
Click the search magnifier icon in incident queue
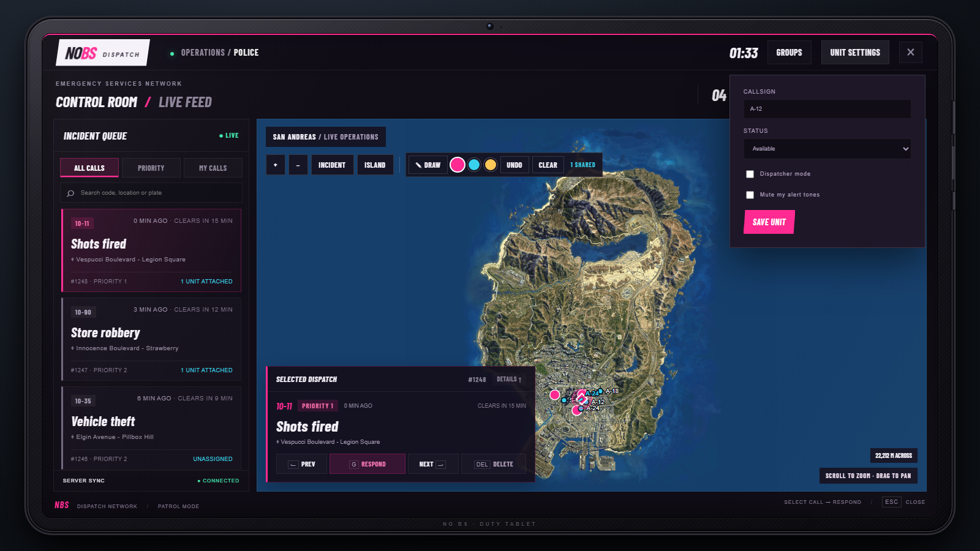click(70, 193)
